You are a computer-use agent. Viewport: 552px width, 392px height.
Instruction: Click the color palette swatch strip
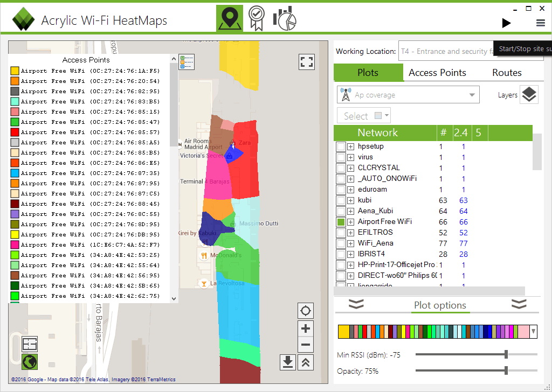point(434,332)
